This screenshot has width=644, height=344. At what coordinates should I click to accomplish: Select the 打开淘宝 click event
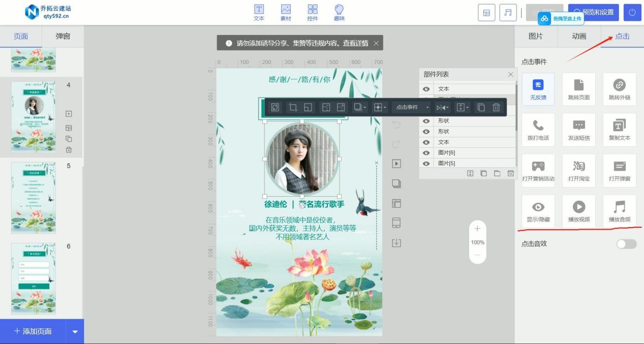(x=579, y=171)
